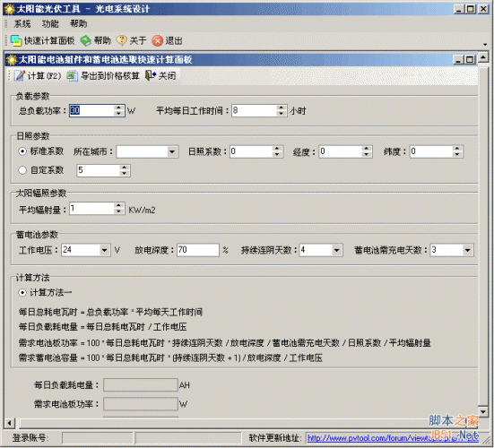Open the 工作电压 dropdown showing 24
Image resolution: width=494 pixels, height=448 pixels.
pyautogui.click(x=105, y=250)
